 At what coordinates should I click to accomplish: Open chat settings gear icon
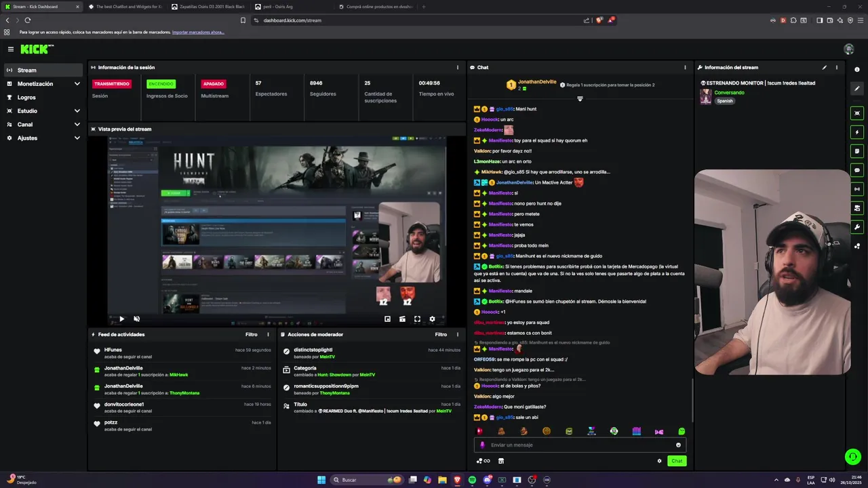pos(659,461)
